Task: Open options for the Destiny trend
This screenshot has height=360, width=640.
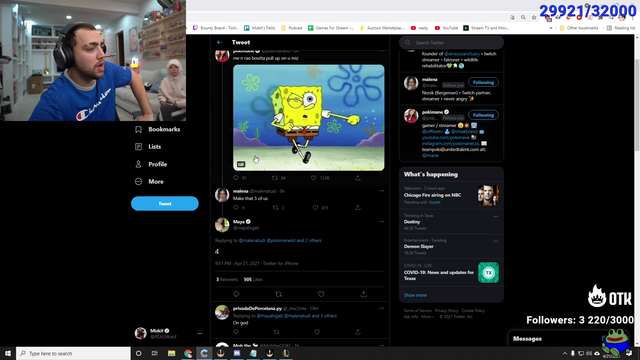Action: (x=496, y=216)
